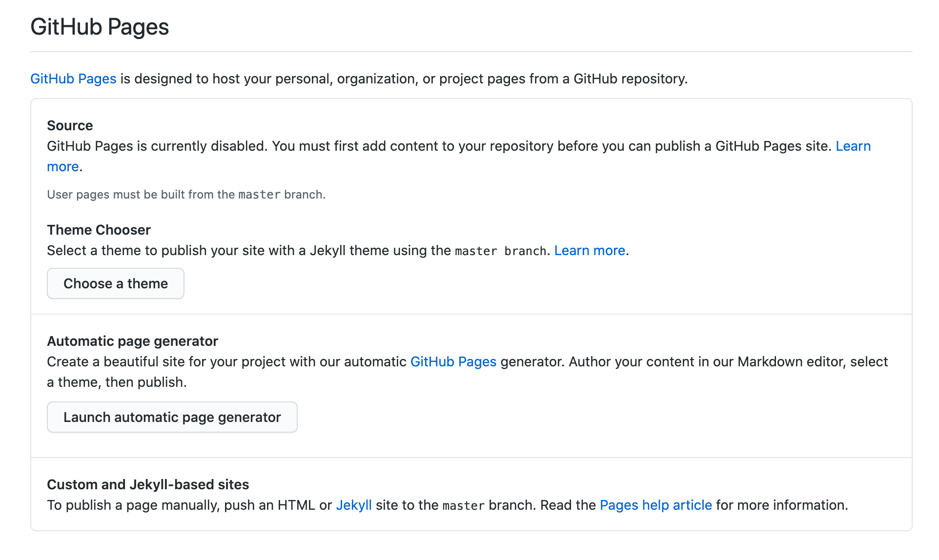
Task: Open the Pages help article link
Action: 655,505
